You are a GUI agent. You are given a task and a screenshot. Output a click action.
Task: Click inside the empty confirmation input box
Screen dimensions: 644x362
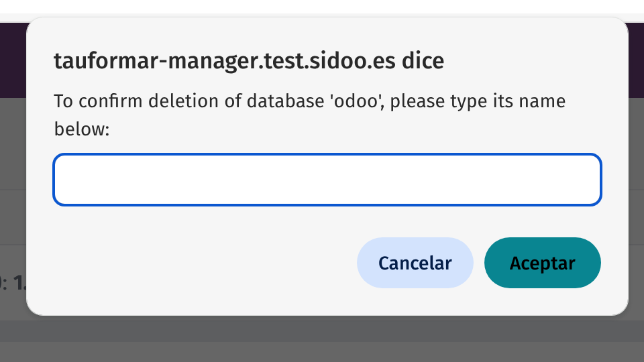[x=327, y=180]
